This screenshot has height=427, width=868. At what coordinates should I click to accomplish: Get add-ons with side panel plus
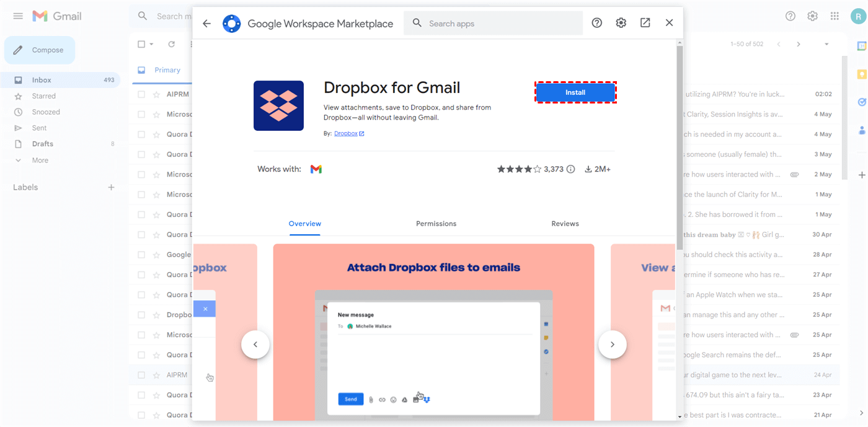point(862,175)
